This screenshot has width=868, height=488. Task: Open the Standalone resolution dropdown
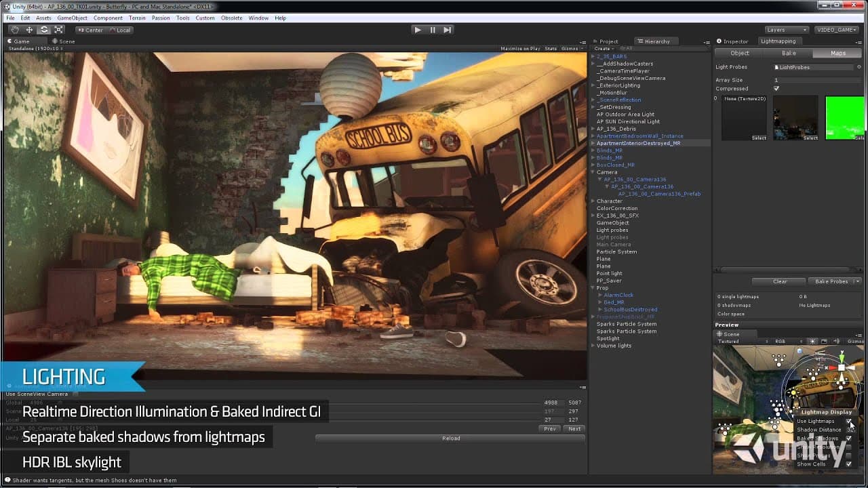pos(35,49)
